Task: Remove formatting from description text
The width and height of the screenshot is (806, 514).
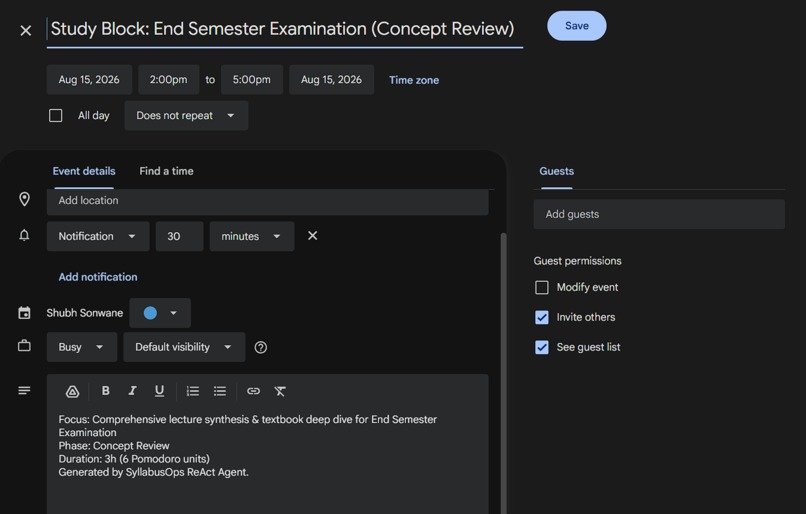Action: [x=280, y=392]
